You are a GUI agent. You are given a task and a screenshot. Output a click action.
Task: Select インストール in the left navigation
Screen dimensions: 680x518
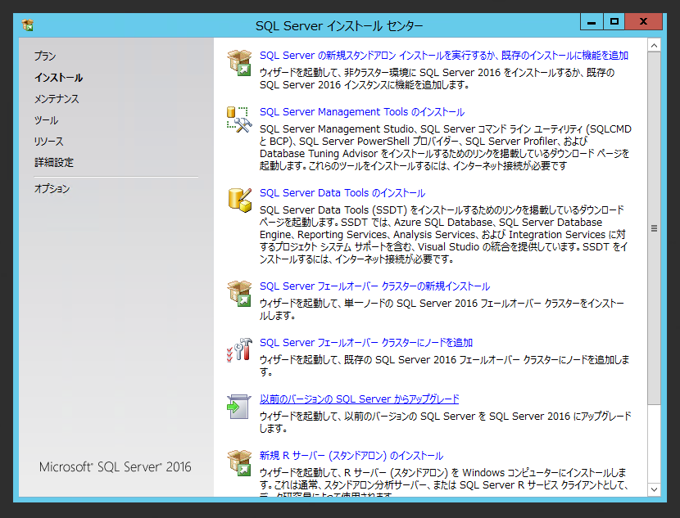(x=59, y=78)
